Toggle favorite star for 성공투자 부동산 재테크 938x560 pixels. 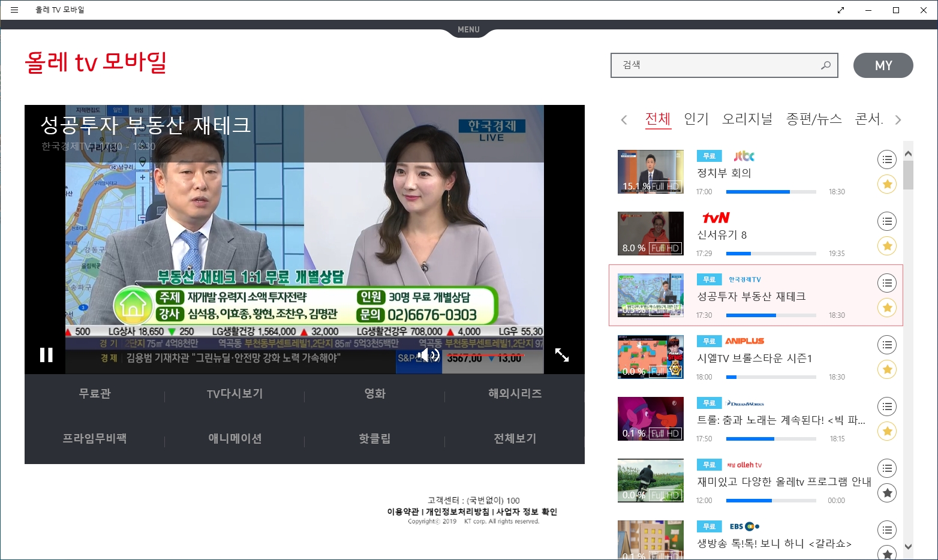(887, 308)
